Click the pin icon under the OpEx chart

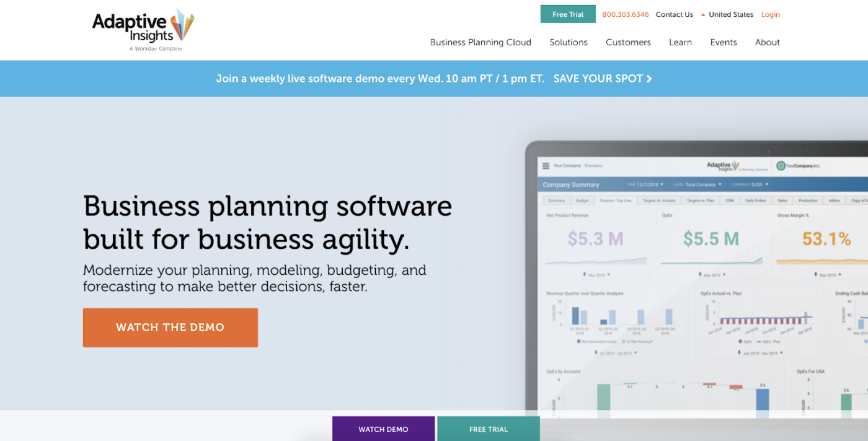701,274
